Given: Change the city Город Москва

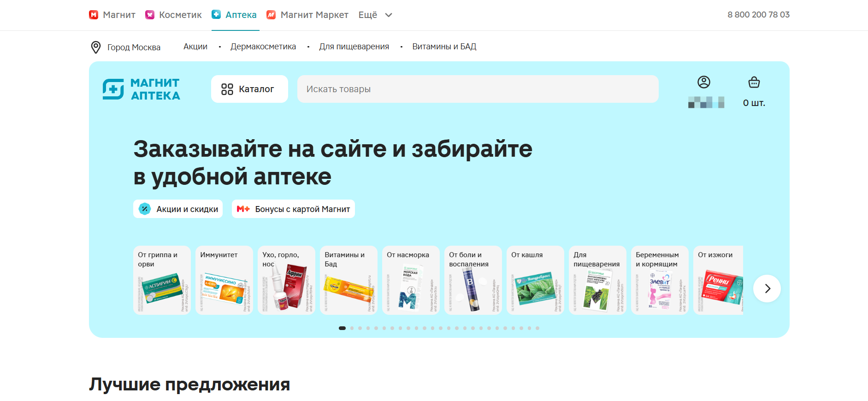Looking at the screenshot, I should [134, 47].
